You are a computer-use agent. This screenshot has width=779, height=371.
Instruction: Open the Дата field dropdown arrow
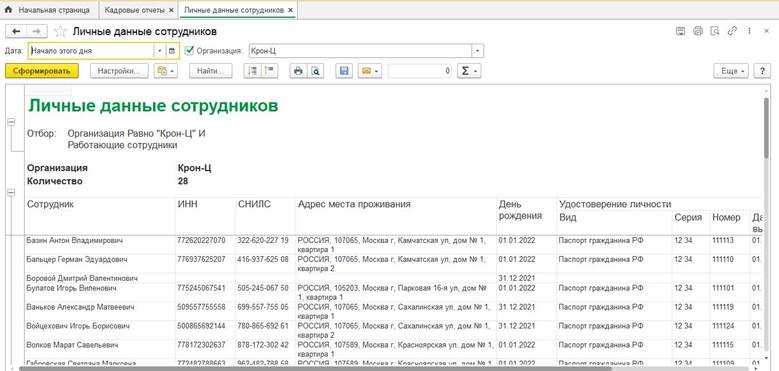coord(160,51)
